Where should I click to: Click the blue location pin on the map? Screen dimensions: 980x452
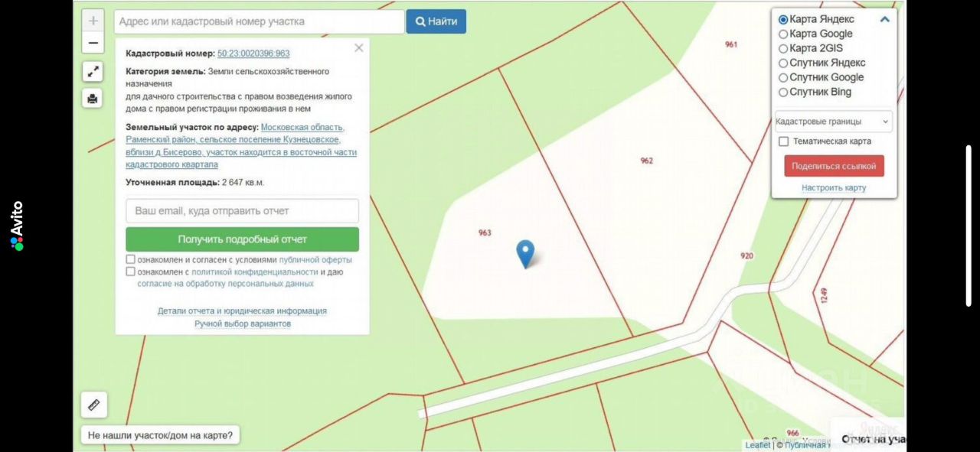click(525, 254)
